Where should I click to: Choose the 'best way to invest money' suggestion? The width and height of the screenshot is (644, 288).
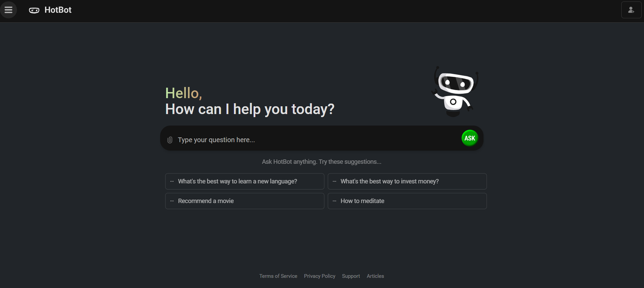coord(390,181)
